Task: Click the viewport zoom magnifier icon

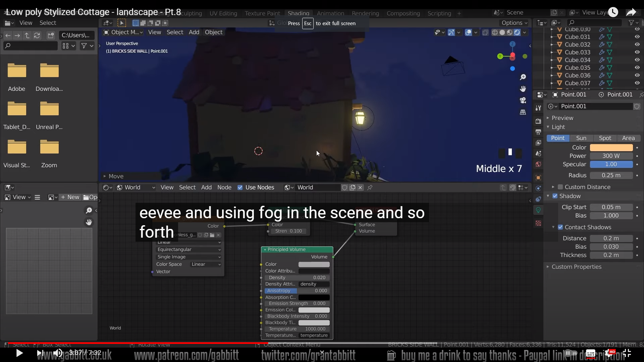Action: 523,77
